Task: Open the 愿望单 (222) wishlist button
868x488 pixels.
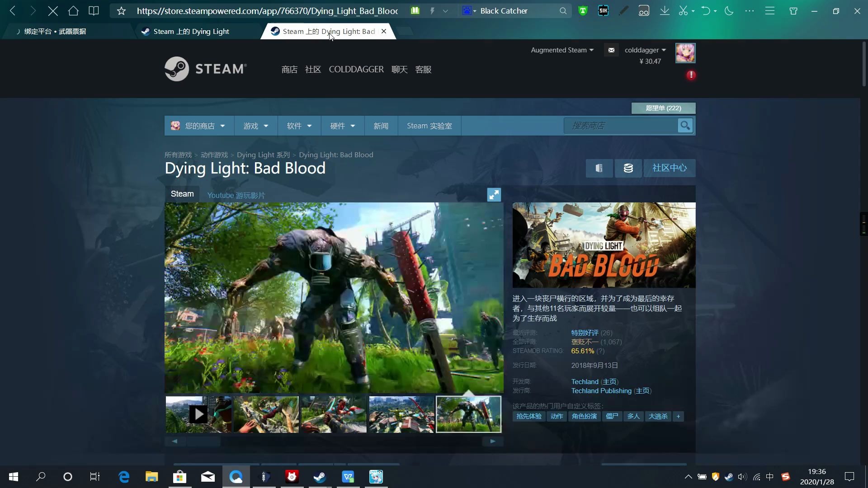Action: click(x=663, y=108)
